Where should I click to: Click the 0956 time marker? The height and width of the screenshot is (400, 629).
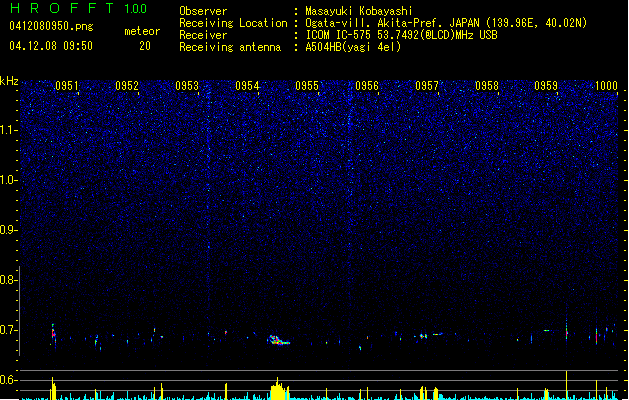click(x=367, y=85)
